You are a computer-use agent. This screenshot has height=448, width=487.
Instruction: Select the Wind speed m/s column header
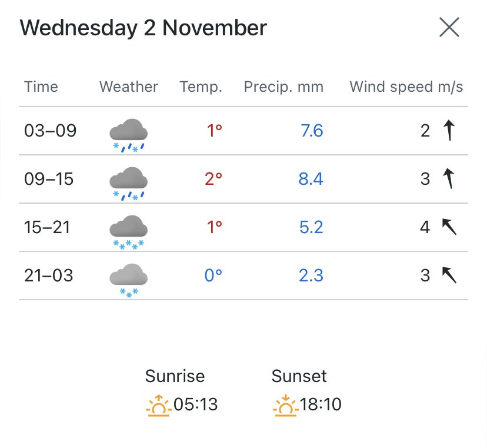click(x=406, y=87)
